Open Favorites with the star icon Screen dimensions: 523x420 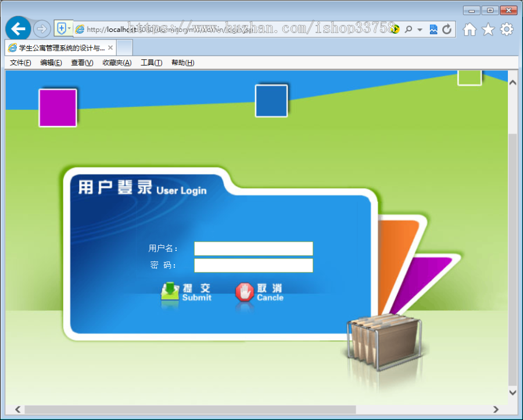click(x=488, y=28)
